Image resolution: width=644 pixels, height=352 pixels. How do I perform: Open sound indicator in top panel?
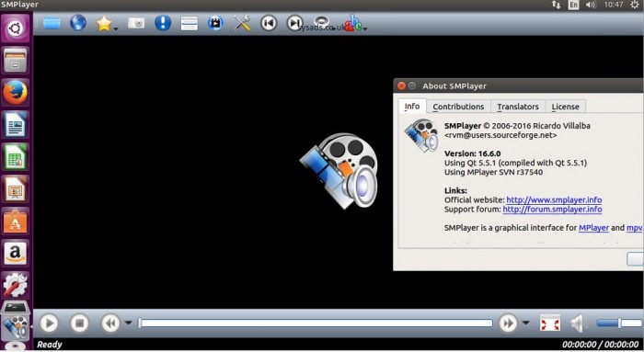(x=591, y=5)
